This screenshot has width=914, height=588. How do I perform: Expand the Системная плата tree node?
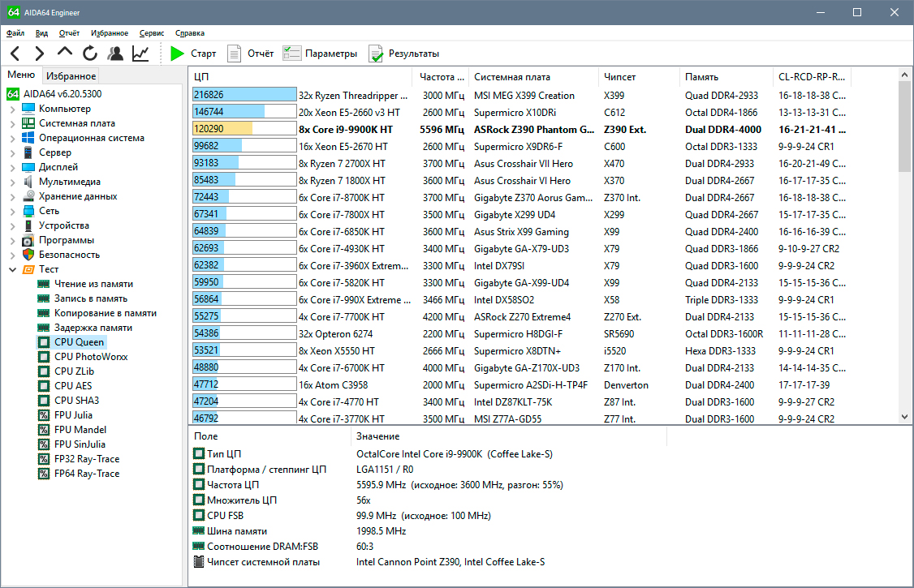(13, 123)
